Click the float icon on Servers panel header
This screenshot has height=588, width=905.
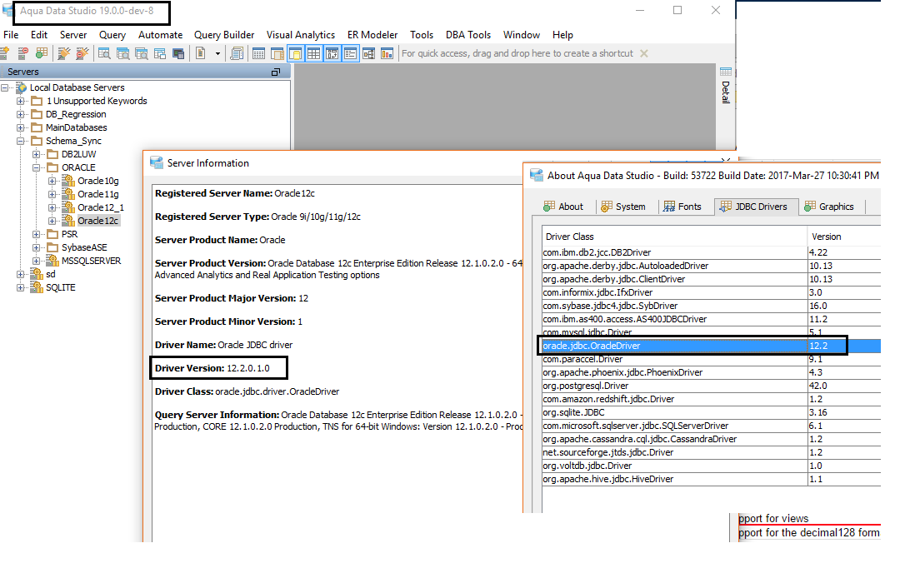pos(276,72)
